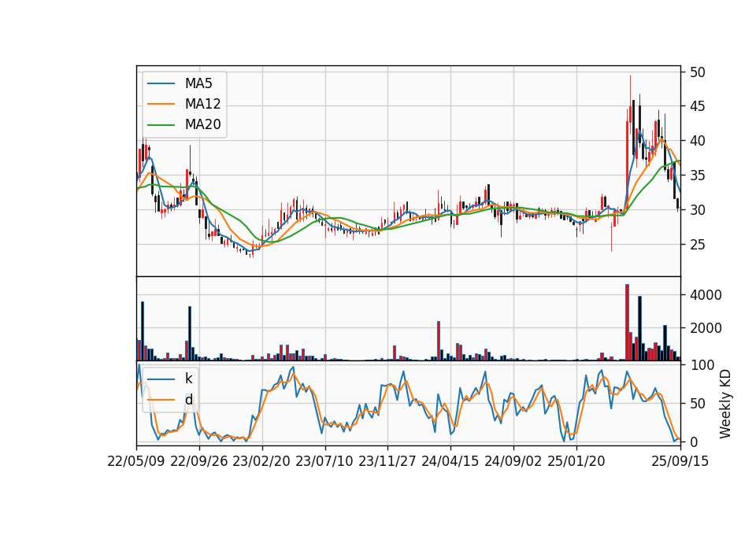756x543 pixels.
Task: Click the 25/01/20 date tick label
Action: point(576,461)
